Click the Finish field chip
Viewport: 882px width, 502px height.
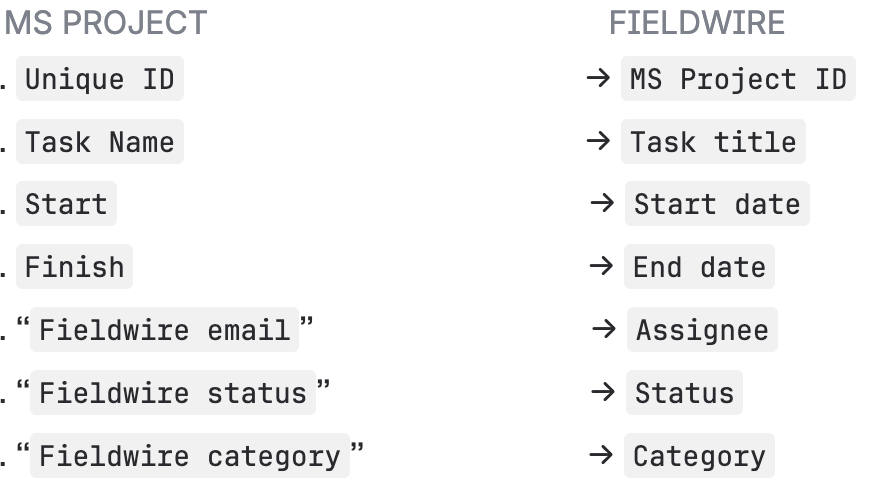click(74, 267)
